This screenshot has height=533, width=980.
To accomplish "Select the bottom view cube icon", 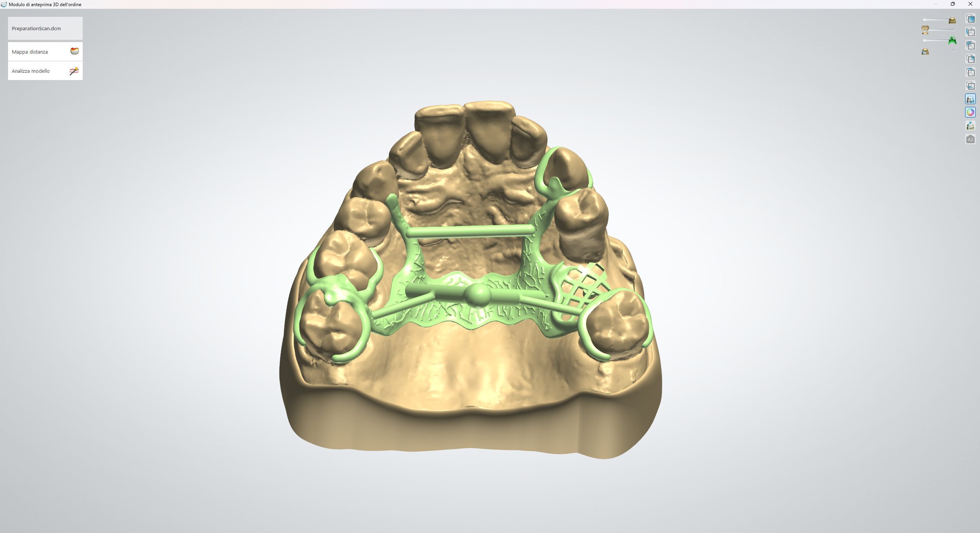I will point(970,85).
